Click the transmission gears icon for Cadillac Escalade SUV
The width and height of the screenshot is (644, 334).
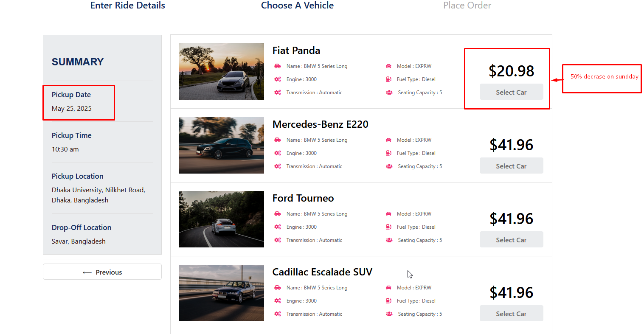pos(278,314)
